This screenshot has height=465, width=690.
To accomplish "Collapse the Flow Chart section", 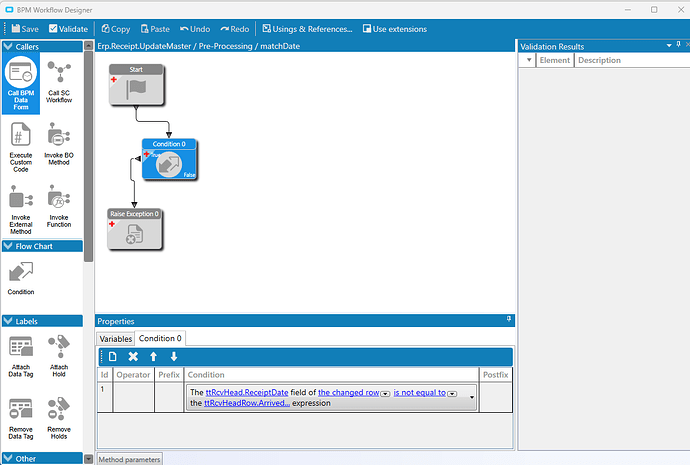I will [x=8, y=246].
